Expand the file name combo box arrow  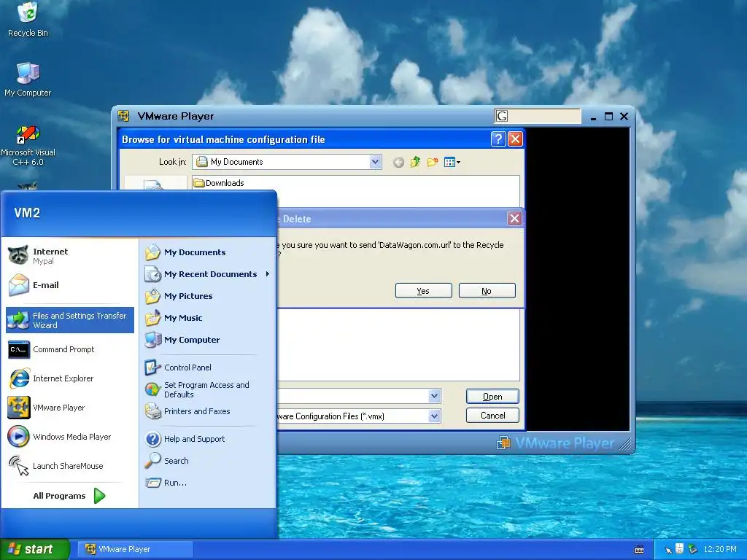tap(434, 396)
